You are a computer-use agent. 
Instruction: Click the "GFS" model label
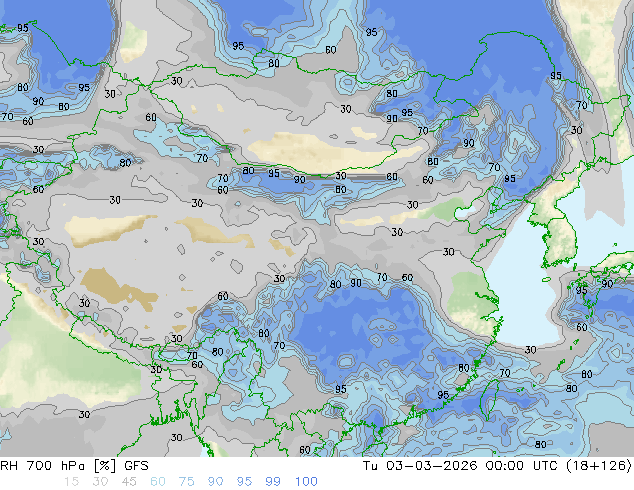pos(137,466)
